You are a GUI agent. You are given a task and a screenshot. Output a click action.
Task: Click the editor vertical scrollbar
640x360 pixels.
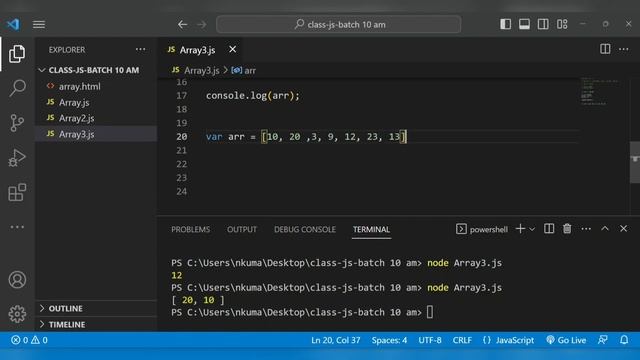click(635, 162)
